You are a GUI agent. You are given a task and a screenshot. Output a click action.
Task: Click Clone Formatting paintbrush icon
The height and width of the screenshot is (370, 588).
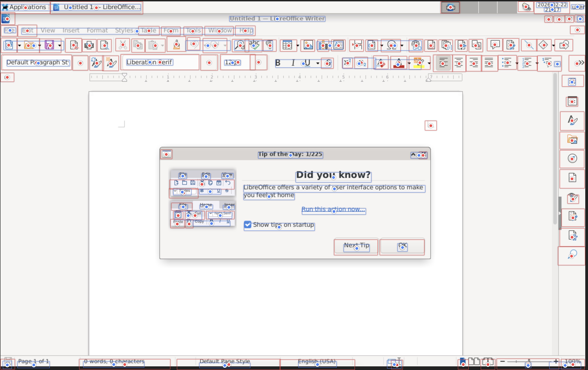click(176, 45)
